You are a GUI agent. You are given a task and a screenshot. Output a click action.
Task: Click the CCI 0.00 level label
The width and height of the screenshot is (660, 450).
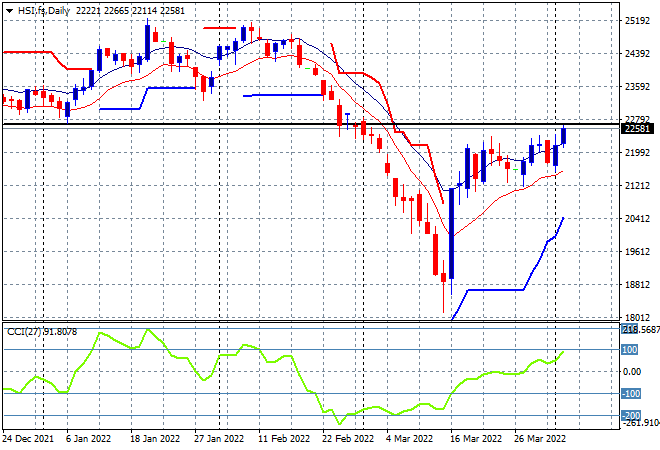pos(632,372)
